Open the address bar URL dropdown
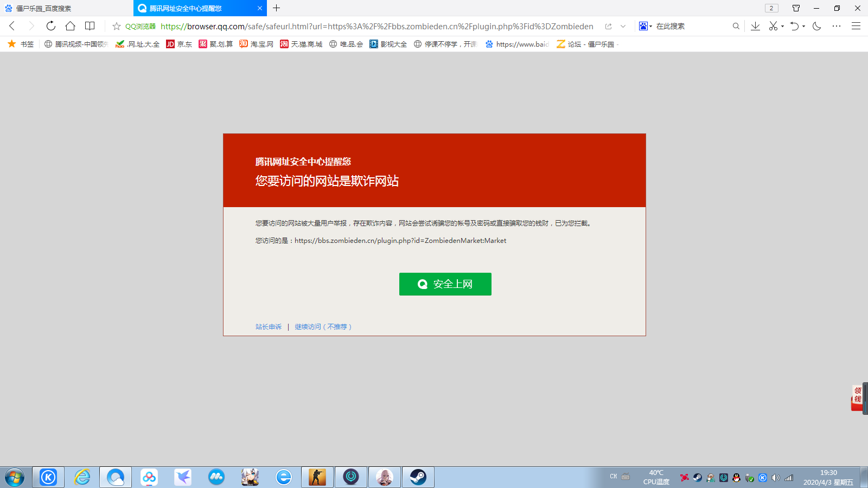The width and height of the screenshot is (868, 488). pyautogui.click(x=622, y=26)
